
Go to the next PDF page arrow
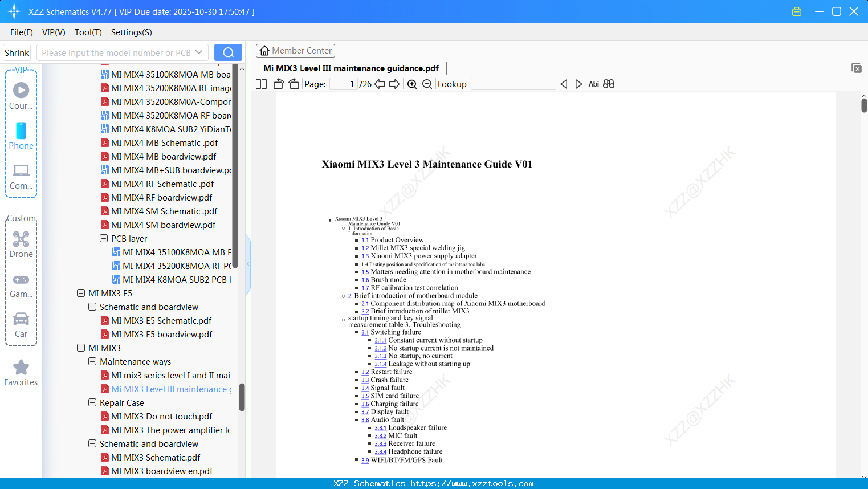(394, 84)
